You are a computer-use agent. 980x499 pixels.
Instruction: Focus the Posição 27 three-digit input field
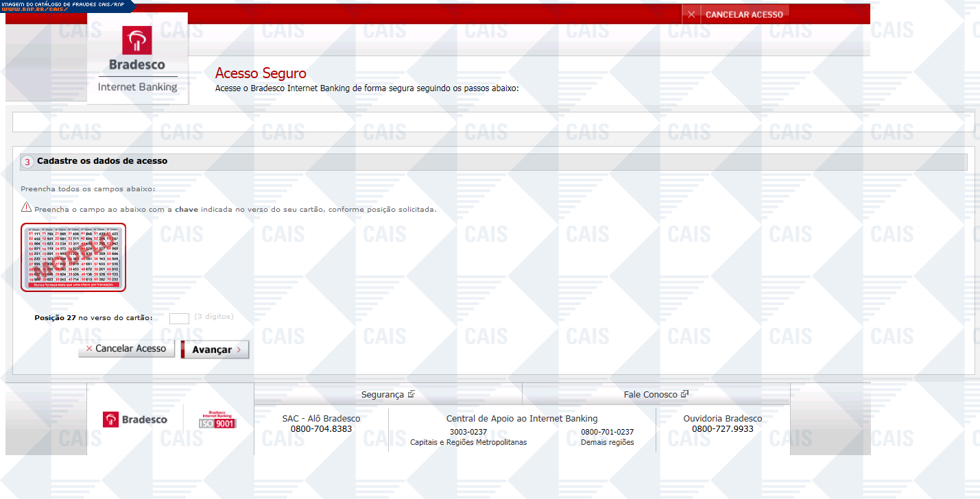point(179,318)
